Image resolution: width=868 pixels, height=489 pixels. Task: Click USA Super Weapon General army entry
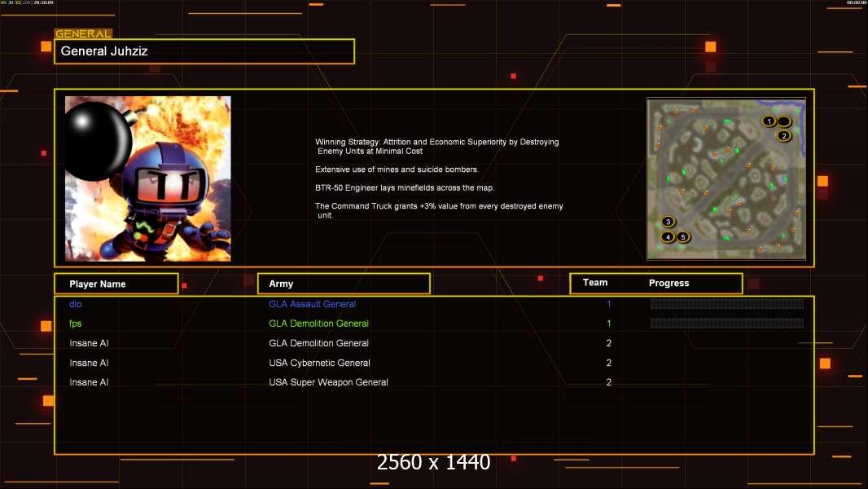click(328, 382)
